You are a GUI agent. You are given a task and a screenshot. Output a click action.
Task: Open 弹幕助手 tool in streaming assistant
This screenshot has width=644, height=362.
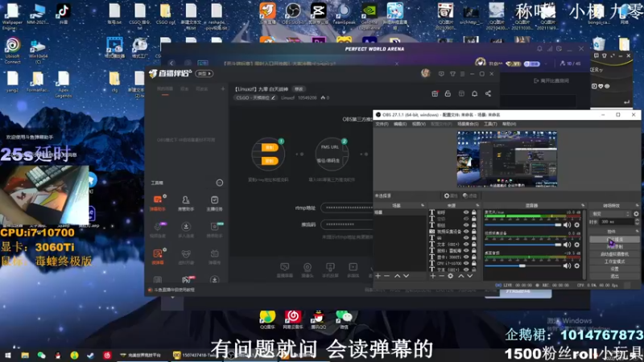click(158, 203)
